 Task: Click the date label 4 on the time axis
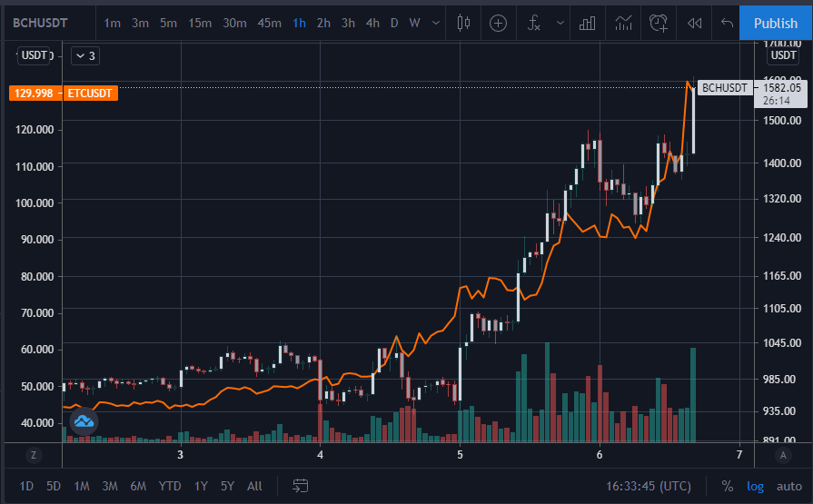tap(320, 455)
